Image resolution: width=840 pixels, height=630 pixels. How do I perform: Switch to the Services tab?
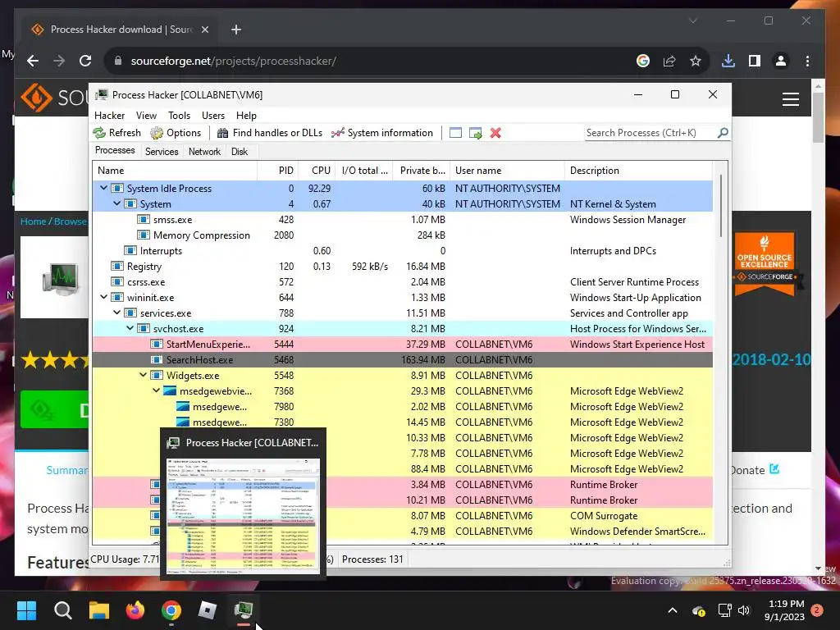point(162,152)
